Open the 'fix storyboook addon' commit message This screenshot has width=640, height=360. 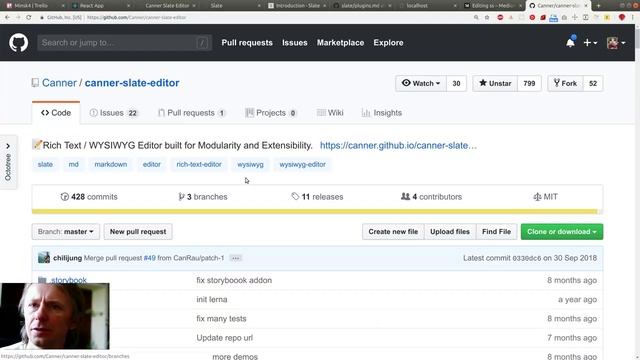tap(234, 280)
